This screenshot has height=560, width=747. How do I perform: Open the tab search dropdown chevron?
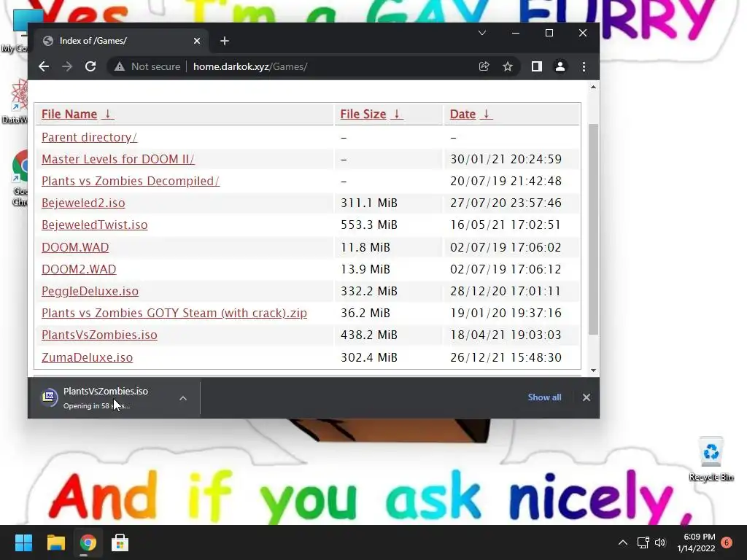pos(482,33)
